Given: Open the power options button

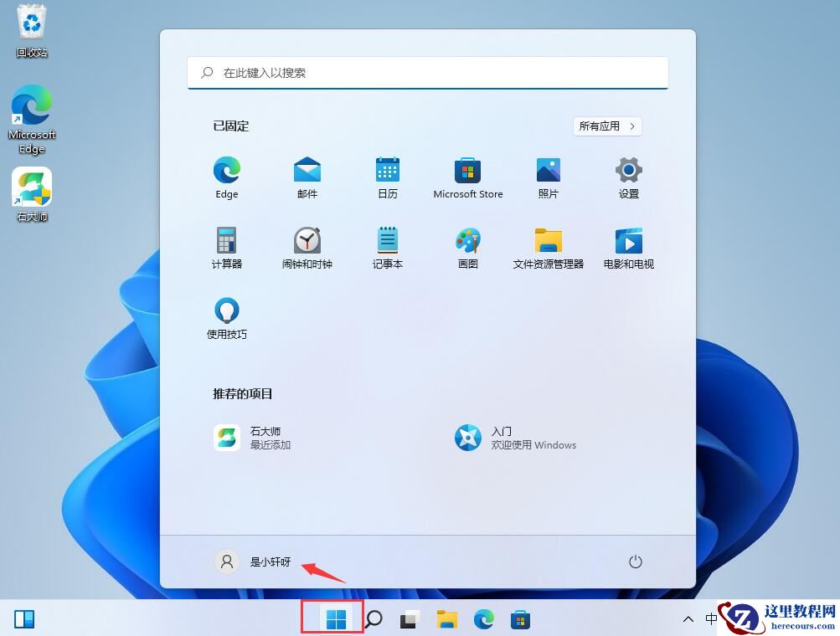Looking at the screenshot, I should [x=635, y=562].
